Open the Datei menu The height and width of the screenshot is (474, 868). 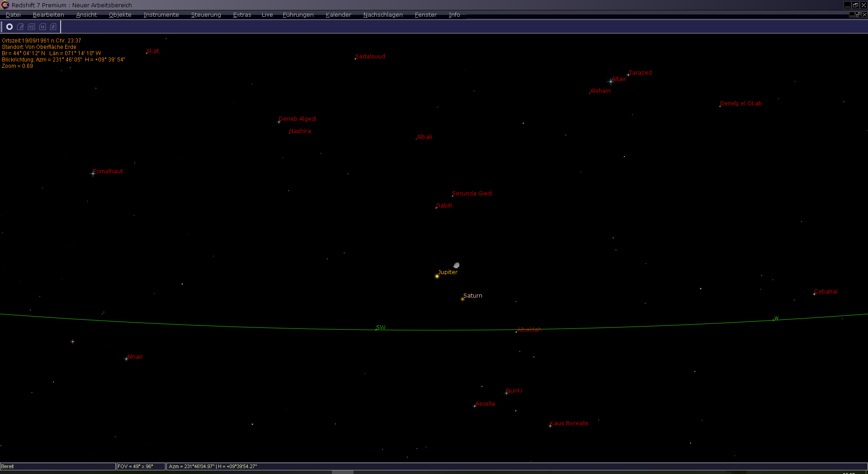pyautogui.click(x=13, y=15)
